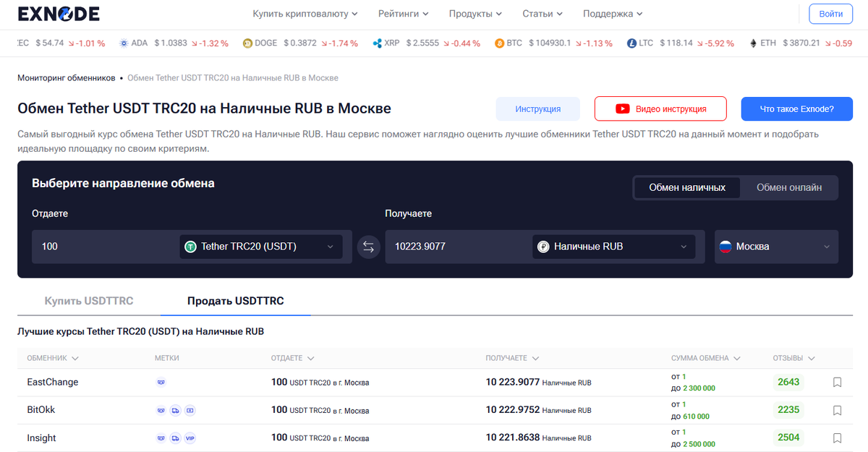Click the delivery truck badge in Insight row
The width and height of the screenshot is (868, 452).
176,438
